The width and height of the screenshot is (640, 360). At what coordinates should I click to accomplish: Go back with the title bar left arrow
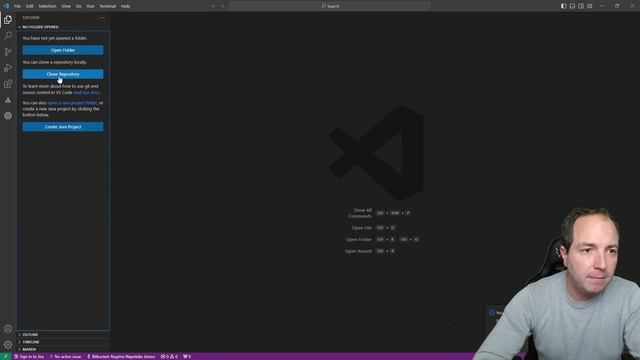pyautogui.click(x=213, y=6)
